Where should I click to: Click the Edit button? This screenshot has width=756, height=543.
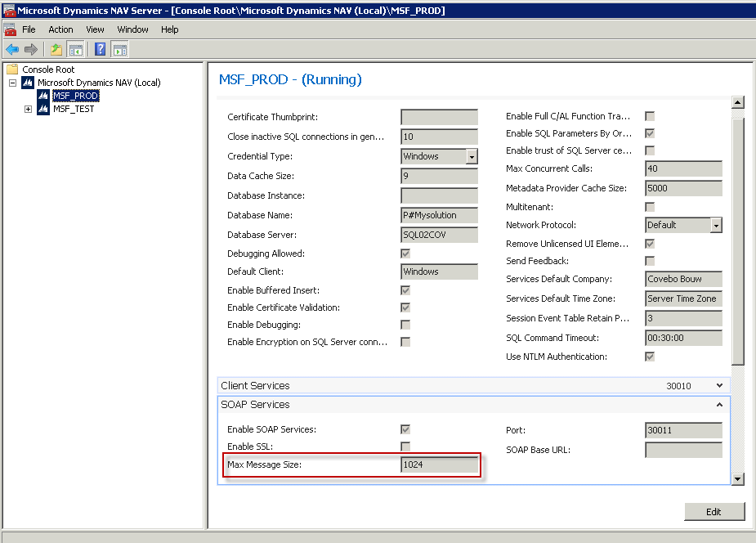(x=714, y=512)
